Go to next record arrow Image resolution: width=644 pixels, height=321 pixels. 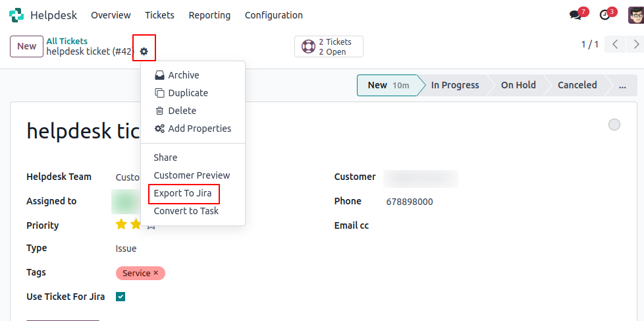pyautogui.click(x=636, y=44)
